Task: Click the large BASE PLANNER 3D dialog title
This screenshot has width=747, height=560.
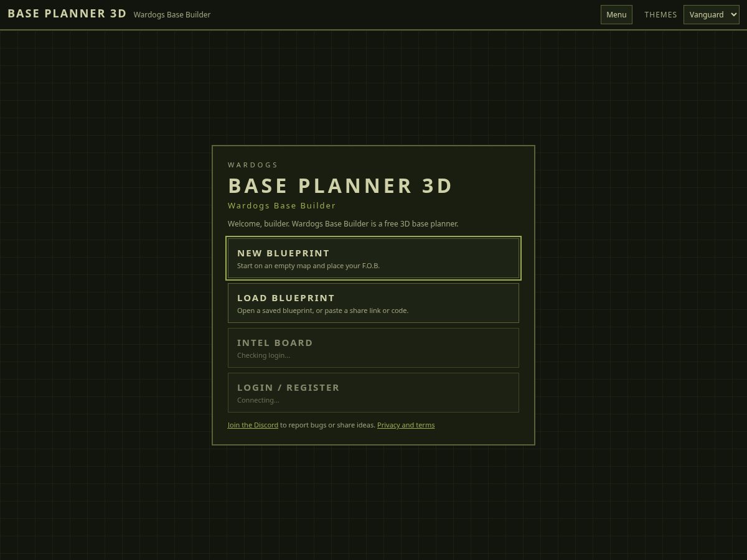Action: [x=341, y=185]
